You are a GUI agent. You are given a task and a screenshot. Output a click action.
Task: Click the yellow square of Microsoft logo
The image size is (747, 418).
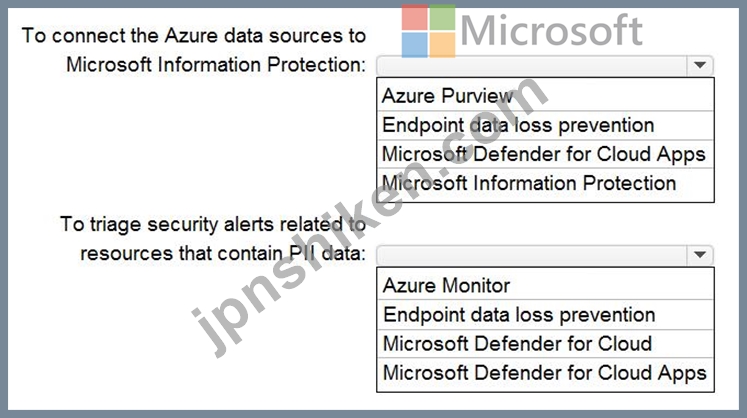coord(443,45)
